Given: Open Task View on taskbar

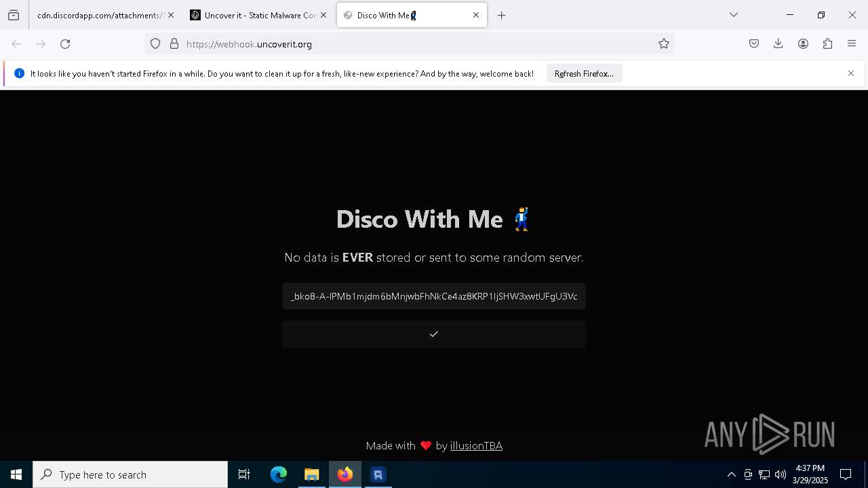Looking at the screenshot, I should tap(244, 474).
